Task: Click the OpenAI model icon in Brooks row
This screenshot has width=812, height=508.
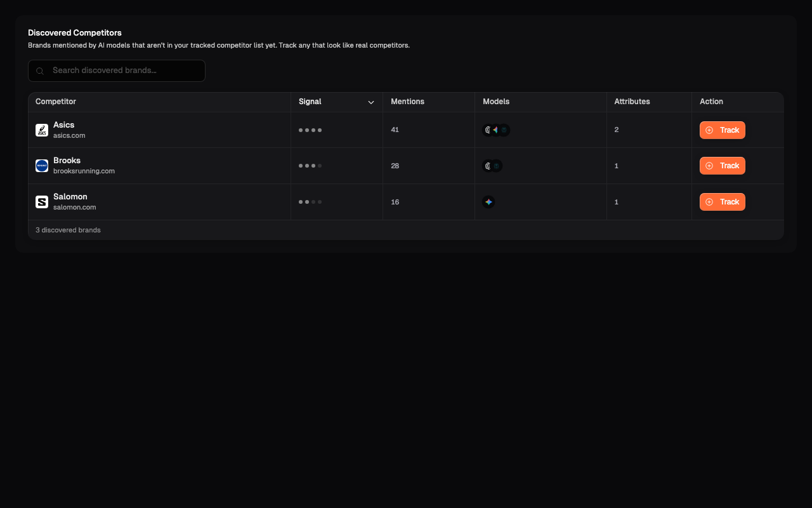Action: point(487,166)
